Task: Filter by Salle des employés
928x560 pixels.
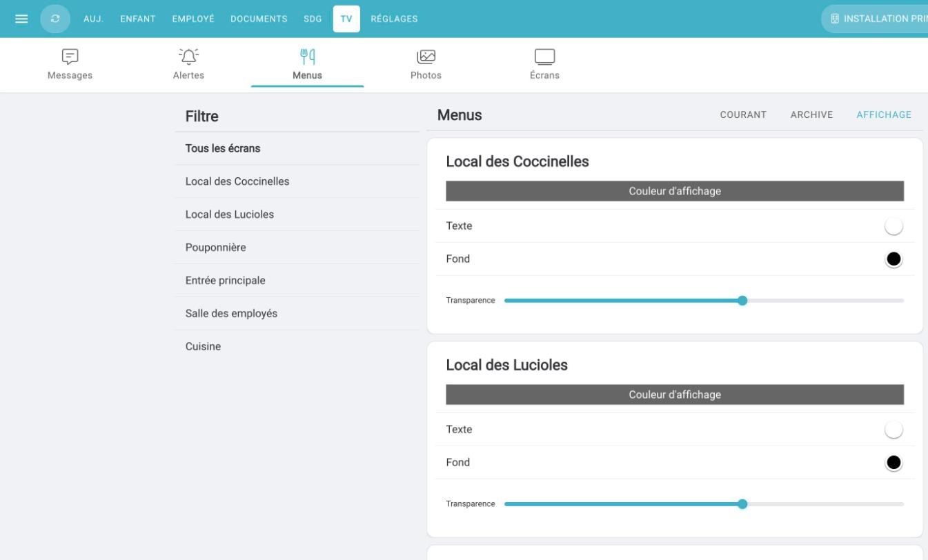Action: tap(297, 314)
